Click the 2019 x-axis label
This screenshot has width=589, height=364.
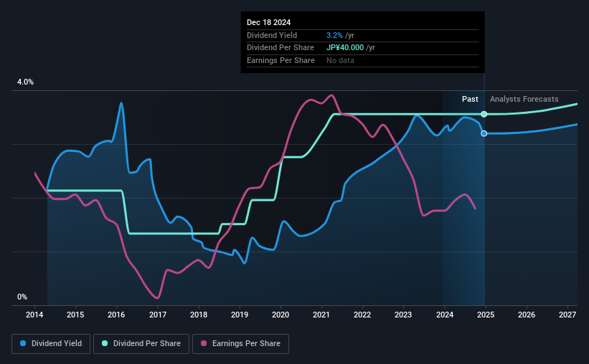[240, 315]
